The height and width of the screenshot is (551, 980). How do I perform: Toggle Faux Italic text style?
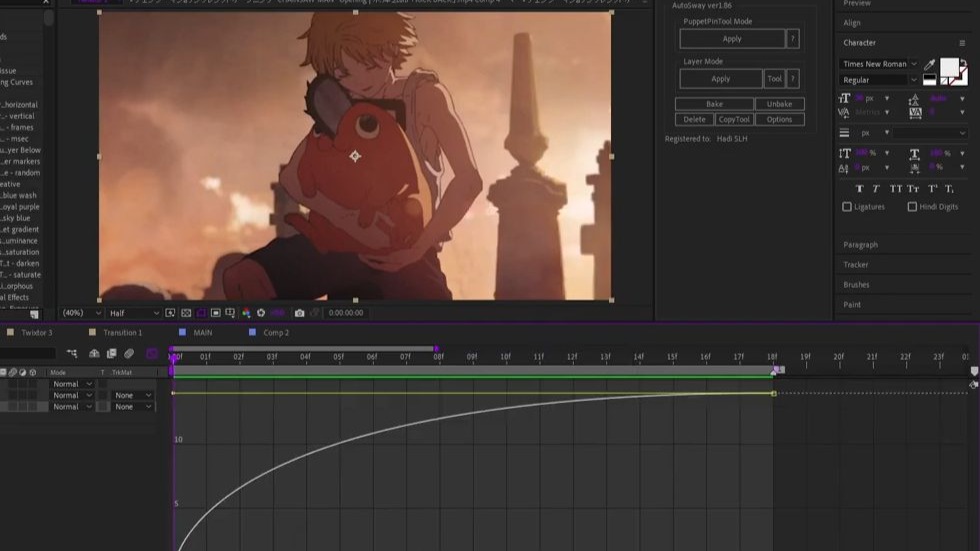pos(876,189)
